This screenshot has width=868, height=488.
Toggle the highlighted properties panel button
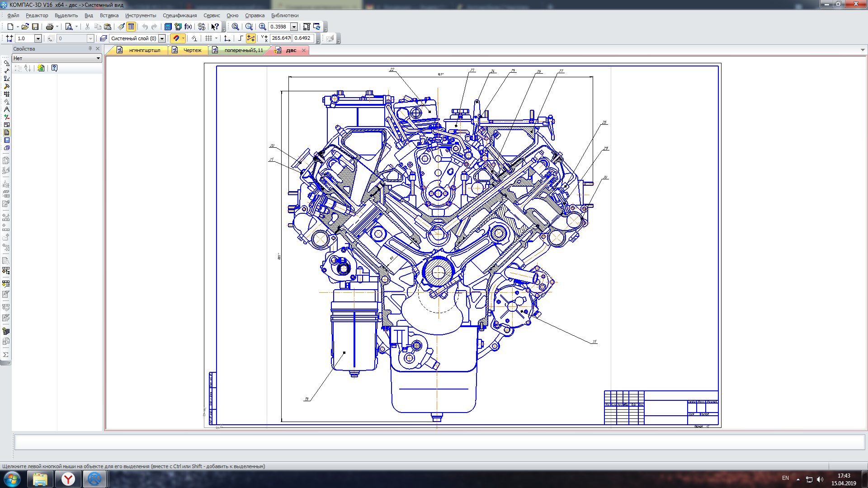pyautogui.click(x=131, y=27)
